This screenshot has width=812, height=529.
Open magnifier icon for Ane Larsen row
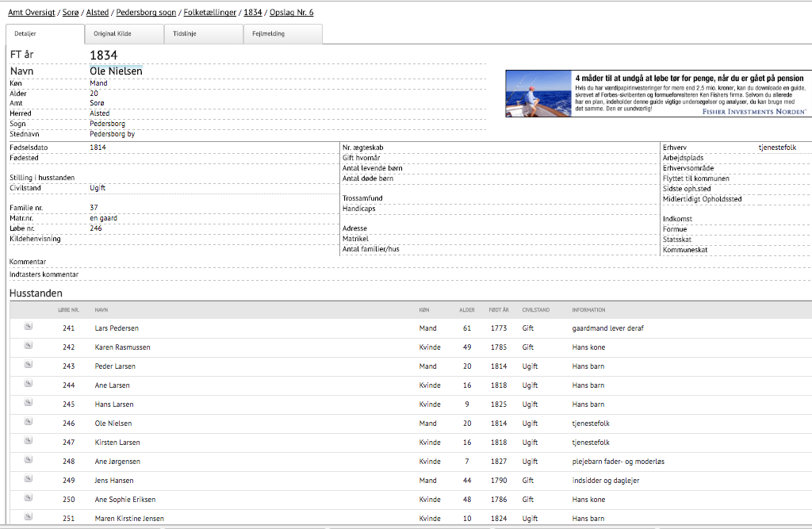29,383
